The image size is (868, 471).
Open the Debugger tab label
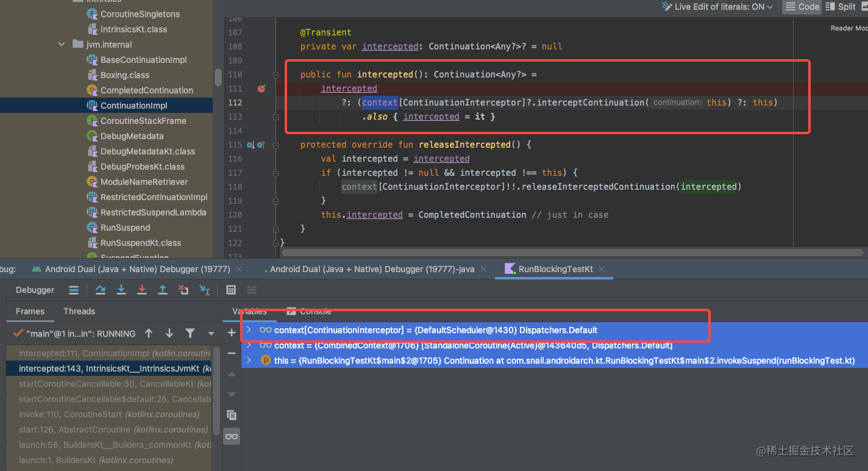tap(35, 290)
